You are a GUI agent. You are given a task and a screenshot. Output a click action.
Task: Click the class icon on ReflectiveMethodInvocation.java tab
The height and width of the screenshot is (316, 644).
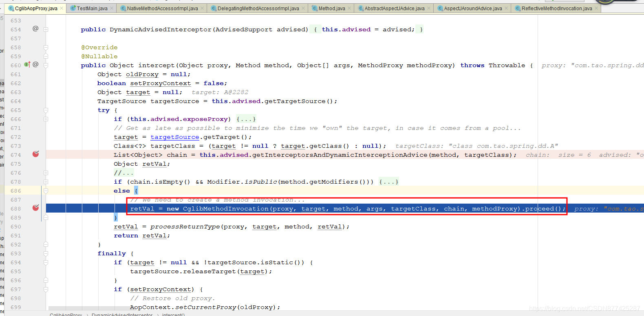click(518, 8)
